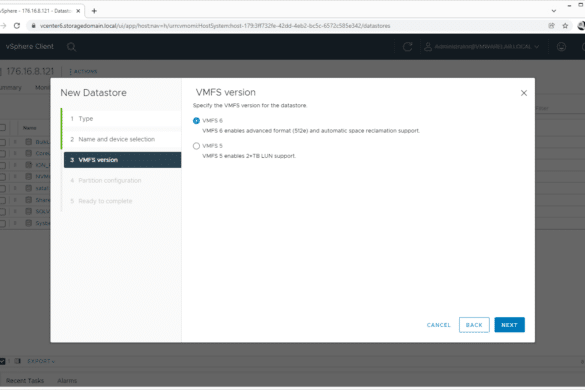Viewport: 585px width, 390px height.
Task: Click the NEXT button
Action: [x=509, y=325]
